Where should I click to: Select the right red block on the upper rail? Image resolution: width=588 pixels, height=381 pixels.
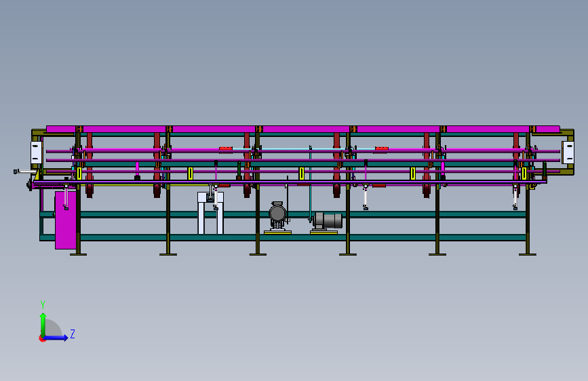pos(382,149)
